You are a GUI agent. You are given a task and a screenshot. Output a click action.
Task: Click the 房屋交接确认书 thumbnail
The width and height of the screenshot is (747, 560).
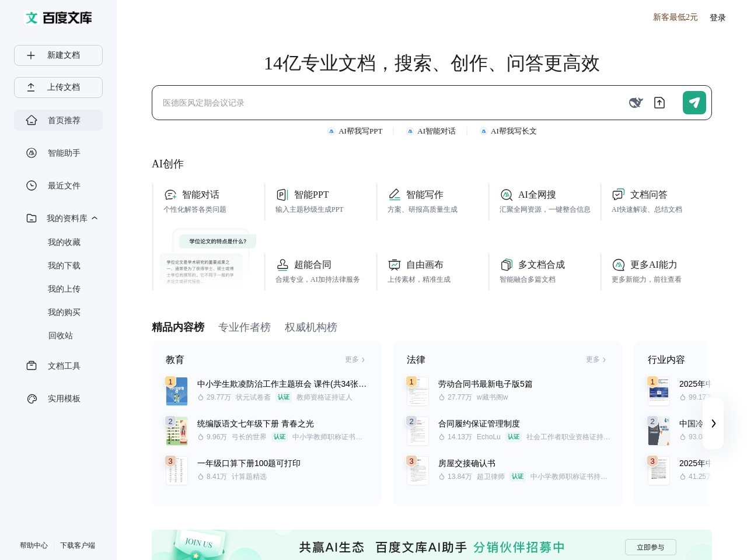click(x=418, y=471)
